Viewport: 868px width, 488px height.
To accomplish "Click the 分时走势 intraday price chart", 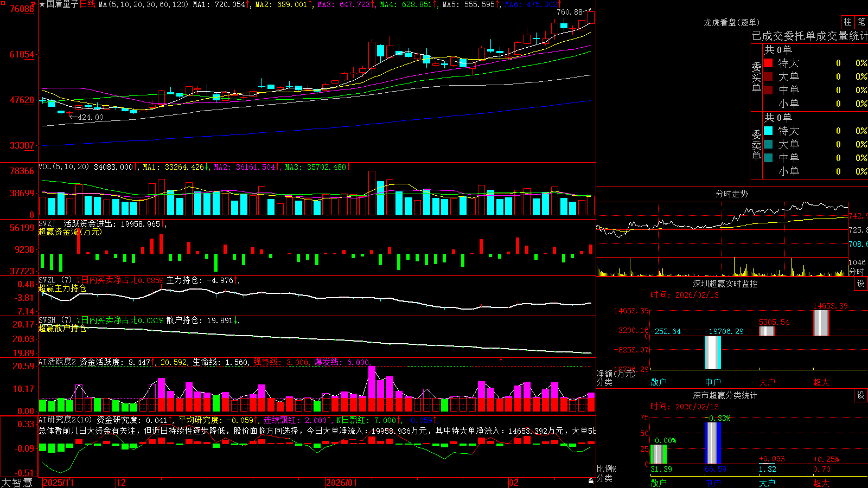I will click(x=722, y=230).
